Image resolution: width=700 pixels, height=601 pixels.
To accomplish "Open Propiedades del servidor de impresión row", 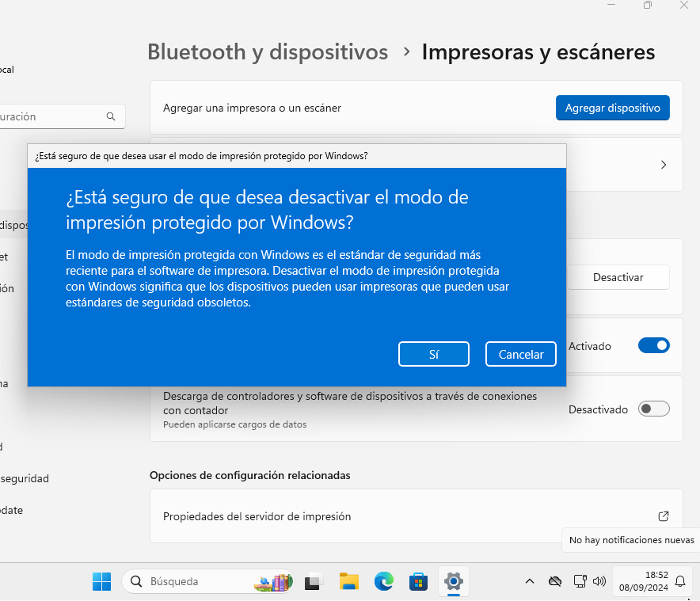I will (x=416, y=516).
